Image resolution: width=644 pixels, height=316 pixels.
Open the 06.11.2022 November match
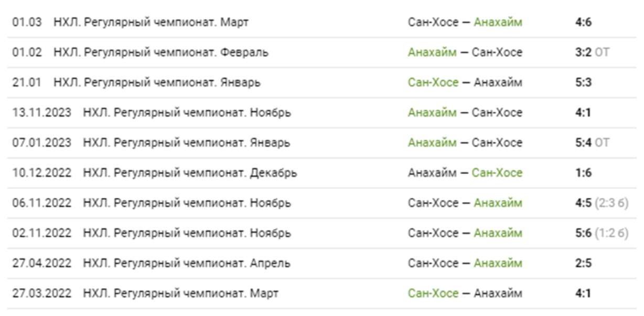187,203
